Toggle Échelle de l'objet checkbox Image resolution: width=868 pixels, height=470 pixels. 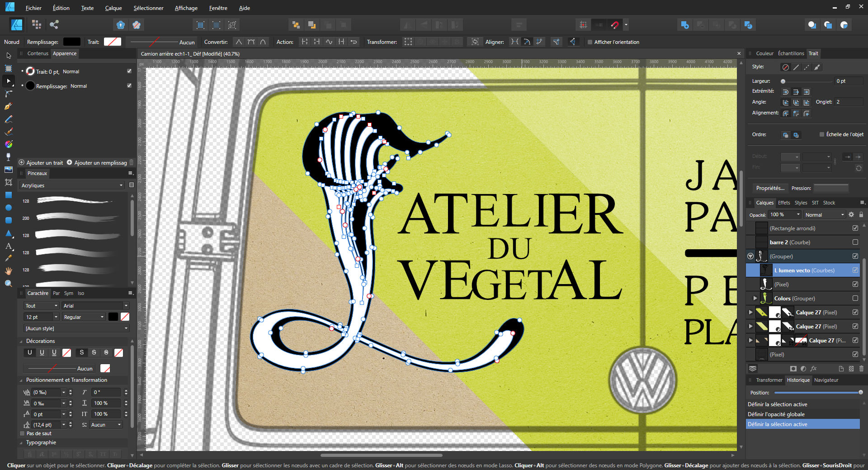coord(822,134)
